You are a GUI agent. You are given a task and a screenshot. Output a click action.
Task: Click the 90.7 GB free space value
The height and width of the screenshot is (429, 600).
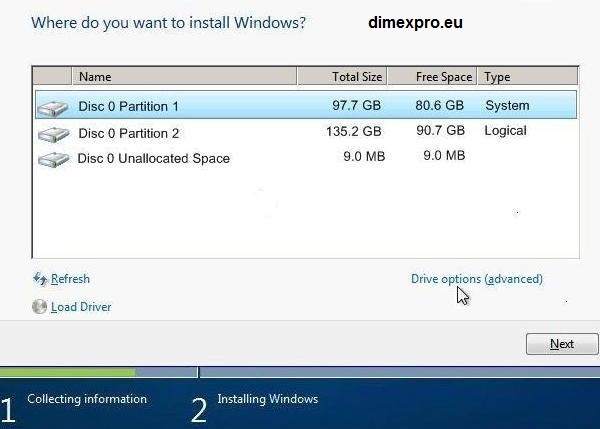440,130
